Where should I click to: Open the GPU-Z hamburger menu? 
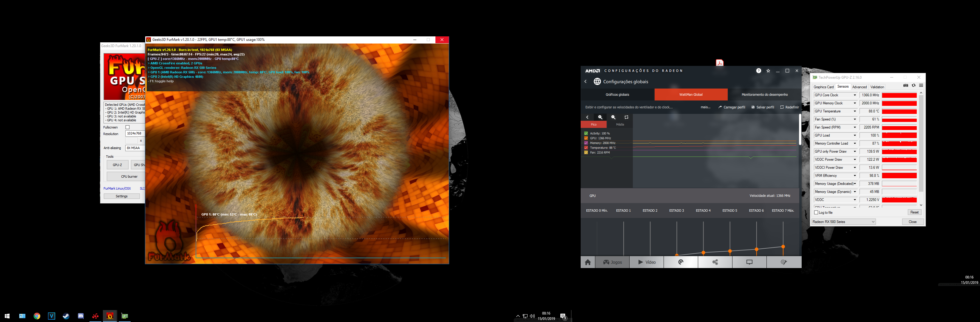(921, 86)
